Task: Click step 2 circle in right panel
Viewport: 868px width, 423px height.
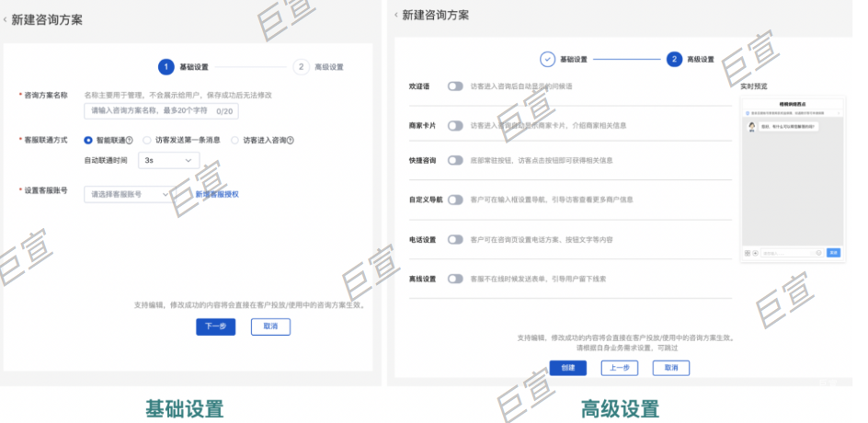Action: [x=674, y=59]
